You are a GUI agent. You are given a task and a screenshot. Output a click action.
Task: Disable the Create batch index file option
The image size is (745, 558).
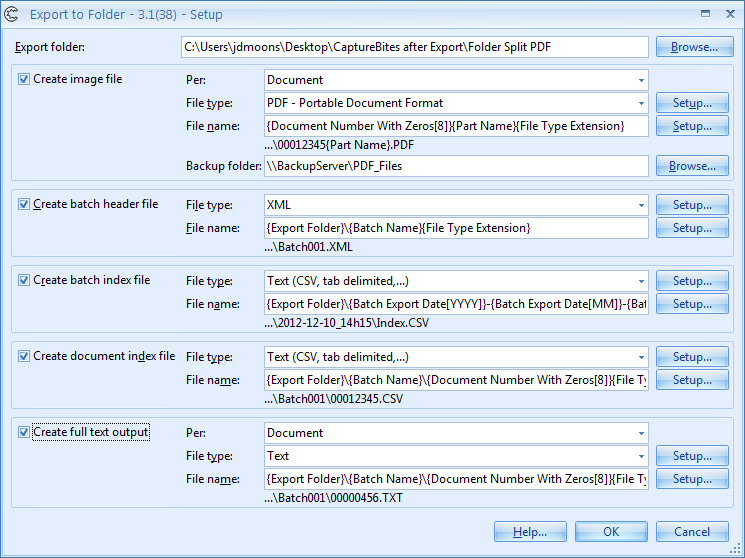pyautogui.click(x=24, y=280)
